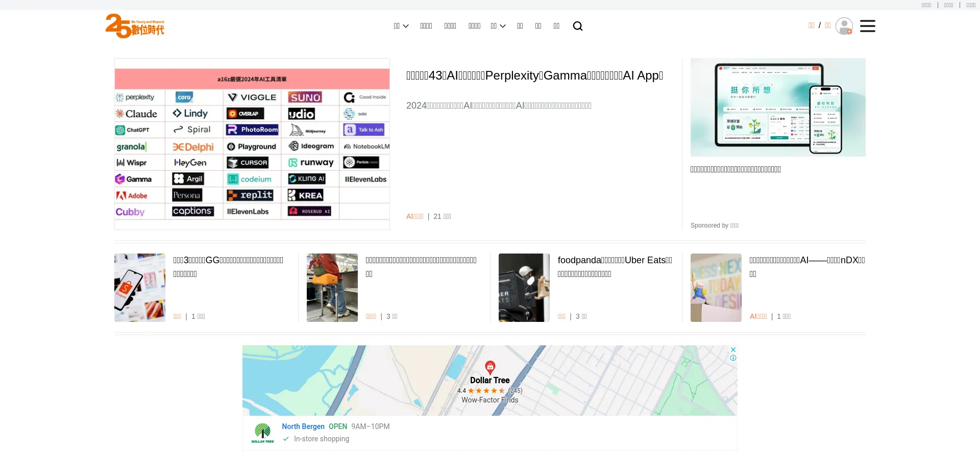Select the nav item just left of search
The image size is (980, 453).
(x=556, y=26)
